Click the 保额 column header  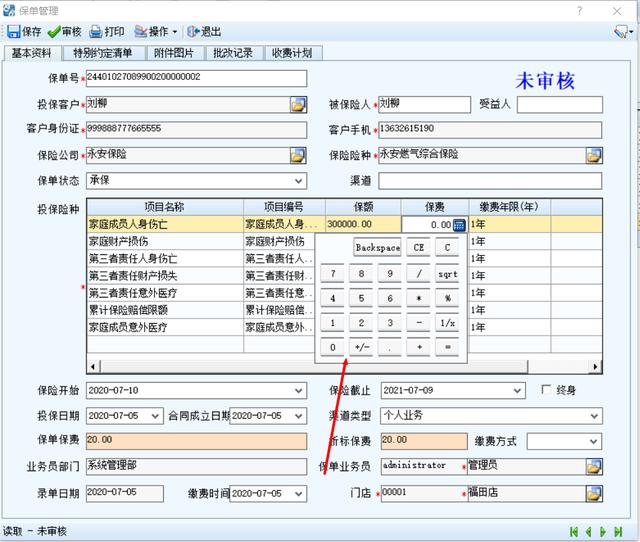(363, 207)
